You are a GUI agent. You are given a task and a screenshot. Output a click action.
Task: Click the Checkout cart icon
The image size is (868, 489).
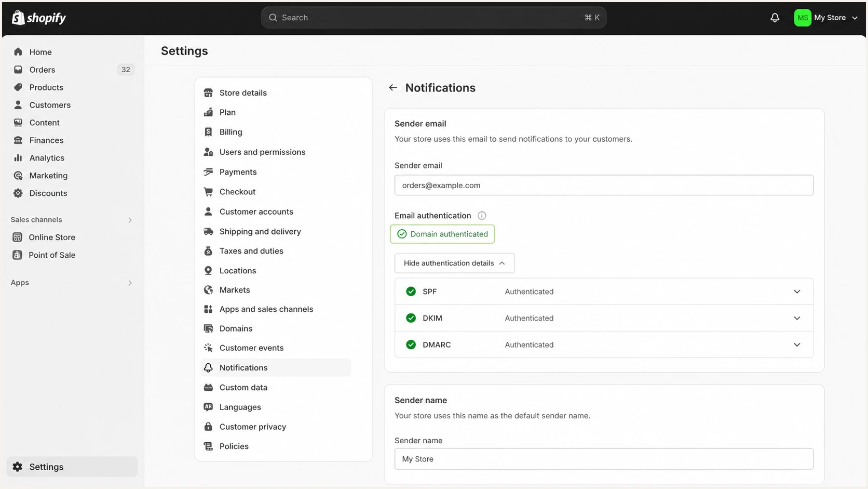click(x=208, y=192)
